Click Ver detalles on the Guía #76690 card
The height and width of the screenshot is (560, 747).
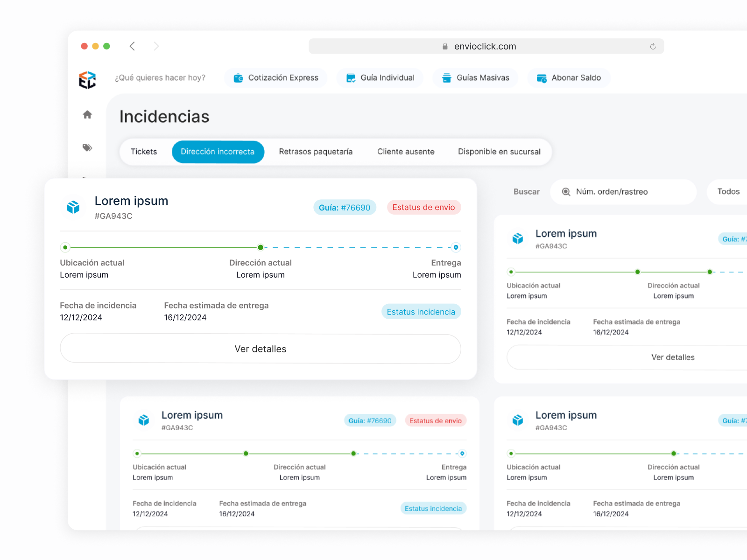pyautogui.click(x=260, y=349)
